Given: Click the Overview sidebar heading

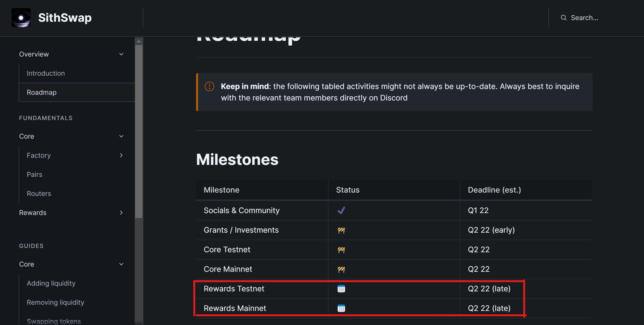Looking at the screenshot, I should click(x=34, y=54).
